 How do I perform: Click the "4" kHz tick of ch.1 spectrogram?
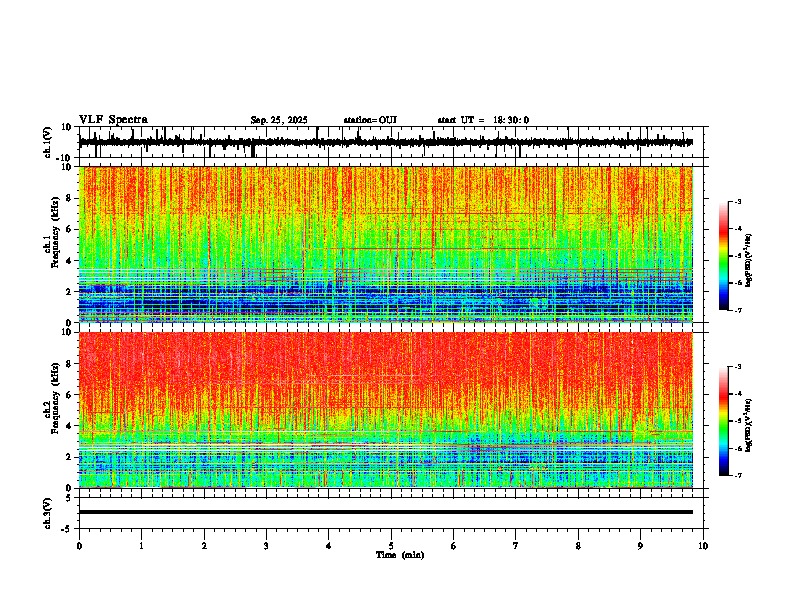click(x=70, y=261)
